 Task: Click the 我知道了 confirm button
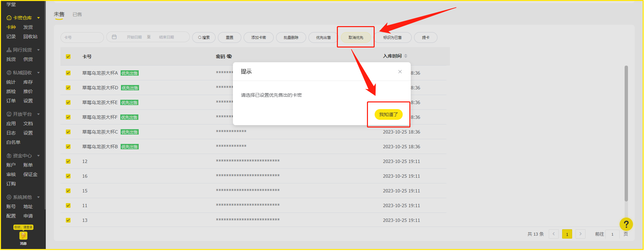(388, 114)
